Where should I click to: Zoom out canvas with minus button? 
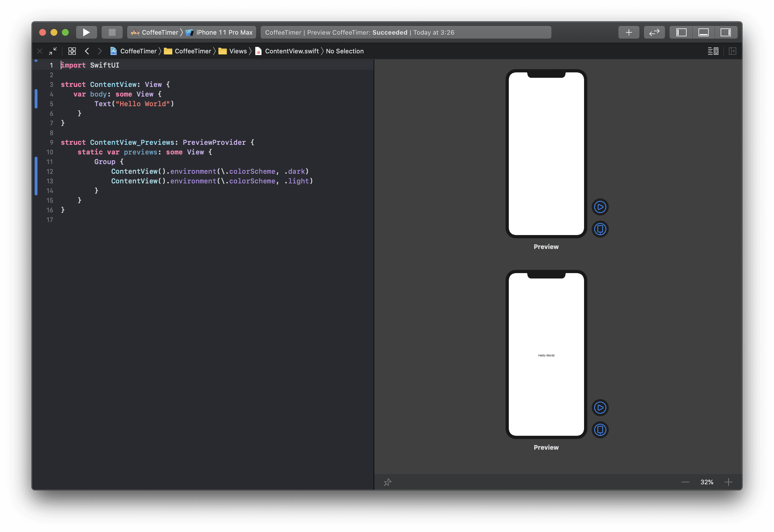click(685, 482)
